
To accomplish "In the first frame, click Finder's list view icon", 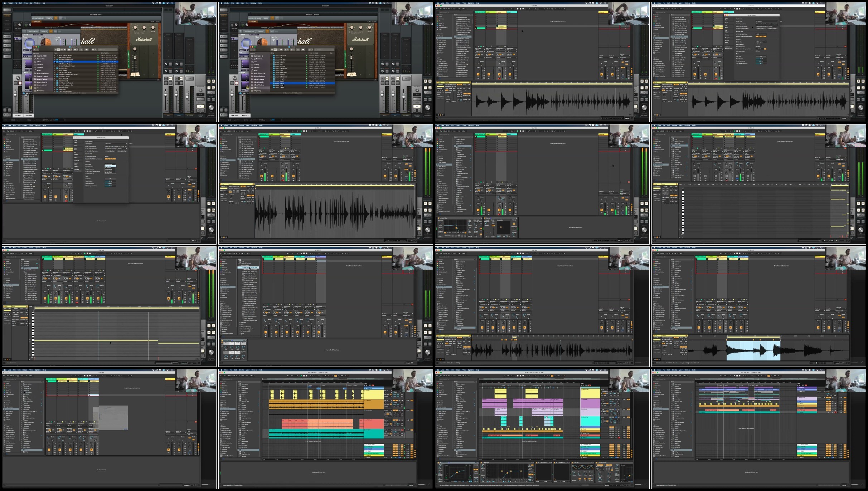I will pos(59,50).
